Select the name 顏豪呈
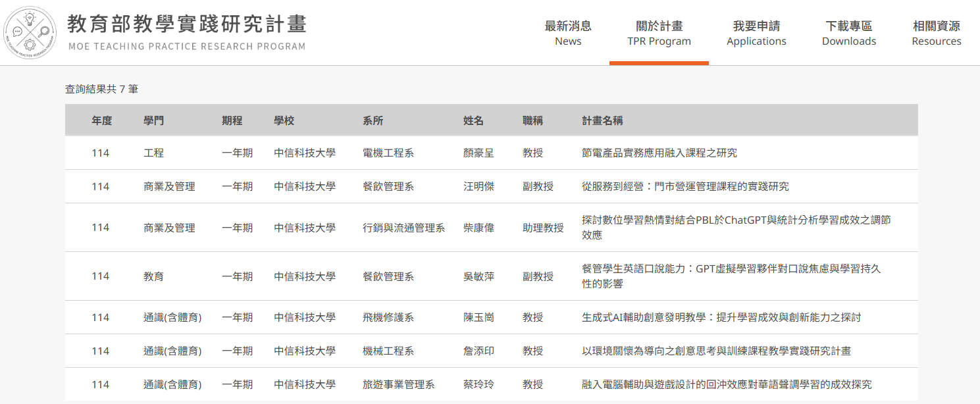The image size is (980, 404). [478, 153]
